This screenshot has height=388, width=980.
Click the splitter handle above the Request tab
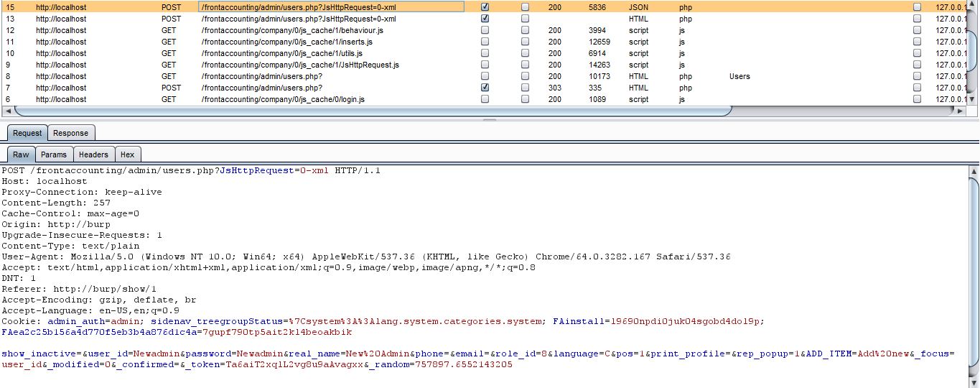coord(490,120)
